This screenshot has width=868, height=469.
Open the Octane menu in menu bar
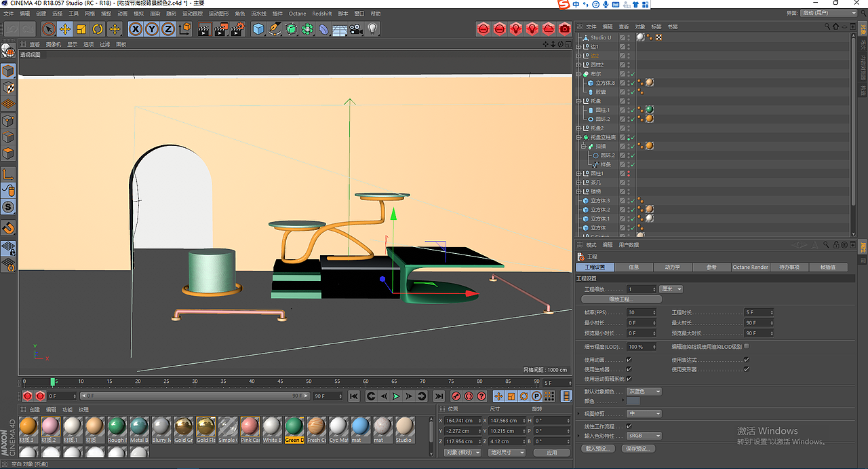click(x=297, y=14)
